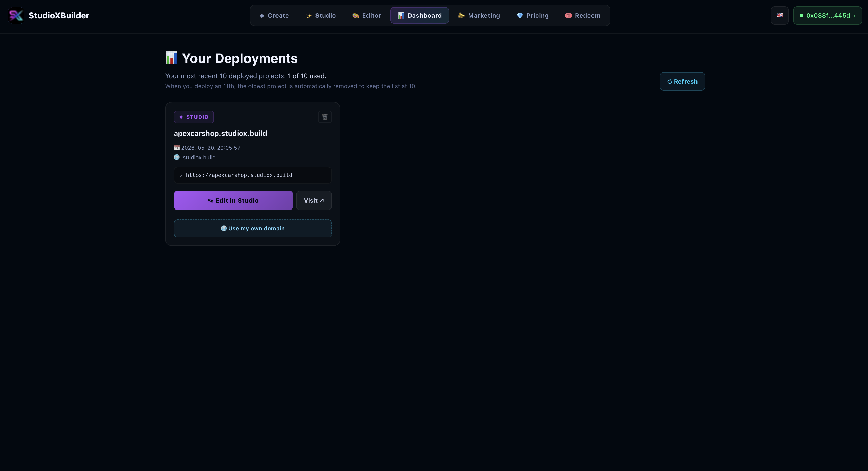868x471 pixels.
Task: Click the .studiox.build domain text
Action: click(199, 157)
